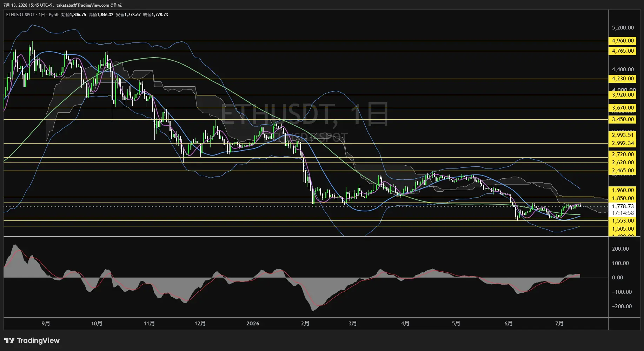Click the 2,720.00 price level label
Image resolution: width=644 pixels, height=351 pixels.
(x=623, y=154)
